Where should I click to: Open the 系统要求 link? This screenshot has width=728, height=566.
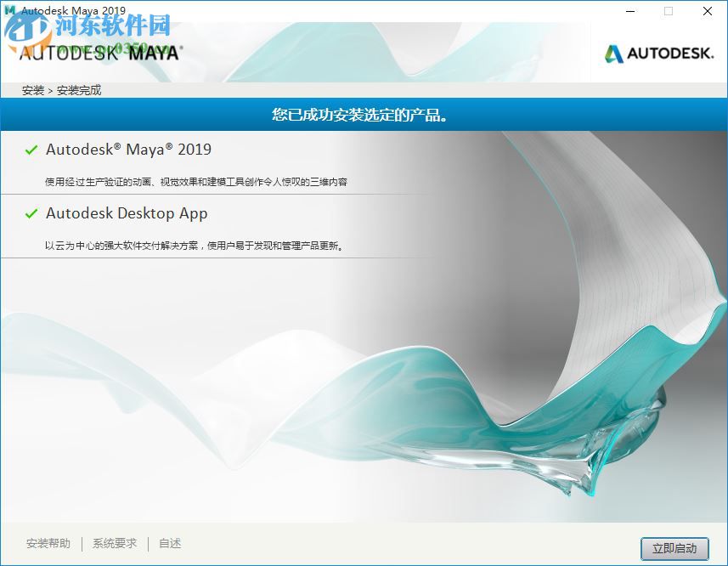115,543
